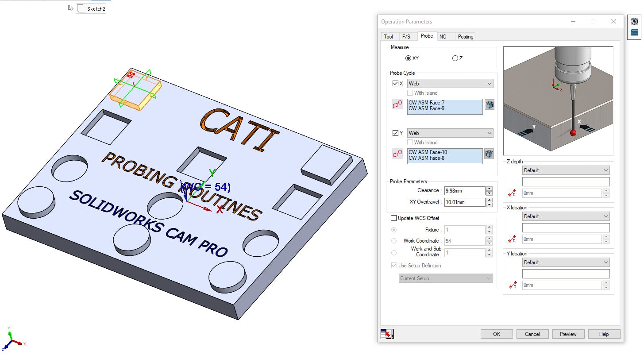This screenshot has width=644, height=359.
Task: Open the Current Setup dropdown
Action: coord(446,278)
